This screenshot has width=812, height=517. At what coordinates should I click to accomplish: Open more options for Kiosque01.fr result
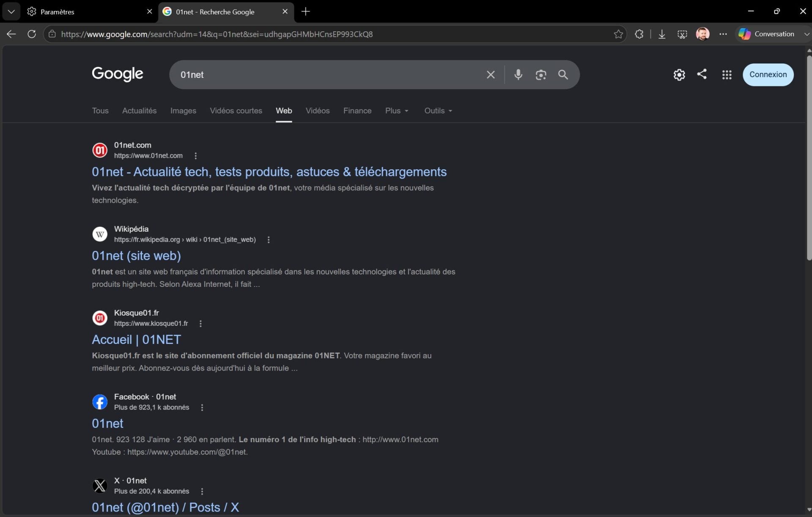[200, 324]
